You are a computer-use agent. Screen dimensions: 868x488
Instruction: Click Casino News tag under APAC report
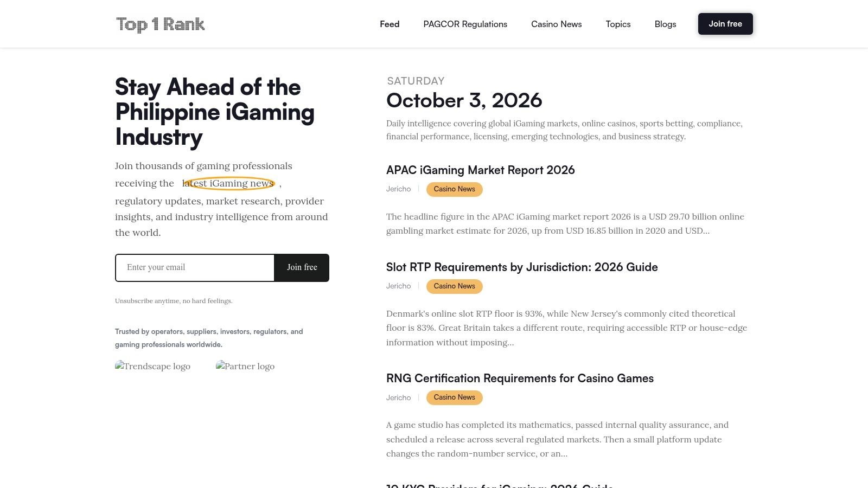[x=455, y=189]
